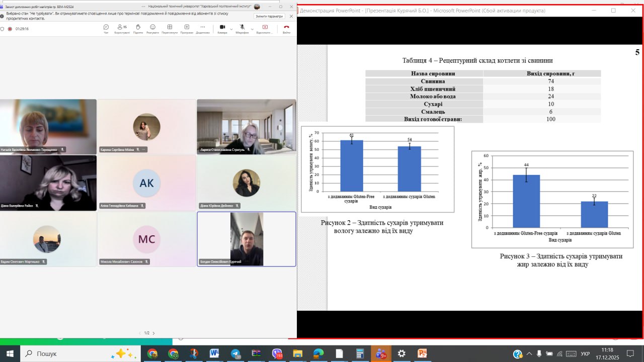The width and height of the screenshot is (644, 362).
Task: Open the More actions ellipsis menu
Action: coord(202,28)
